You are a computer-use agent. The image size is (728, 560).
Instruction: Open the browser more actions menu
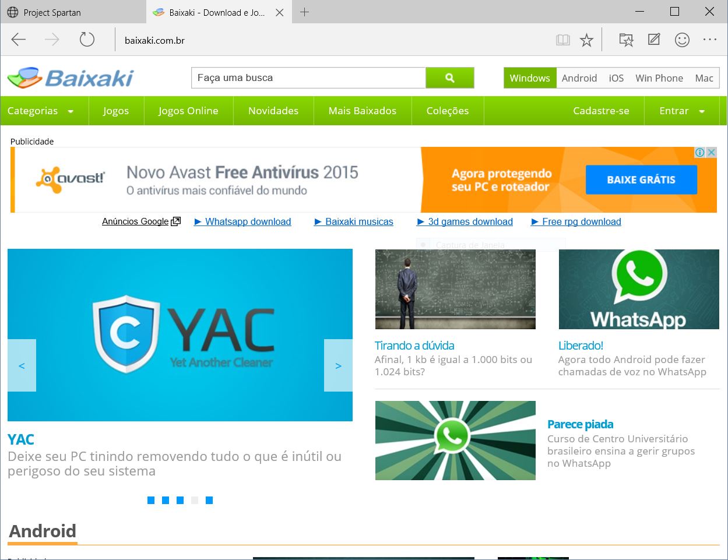pos(710,40)
